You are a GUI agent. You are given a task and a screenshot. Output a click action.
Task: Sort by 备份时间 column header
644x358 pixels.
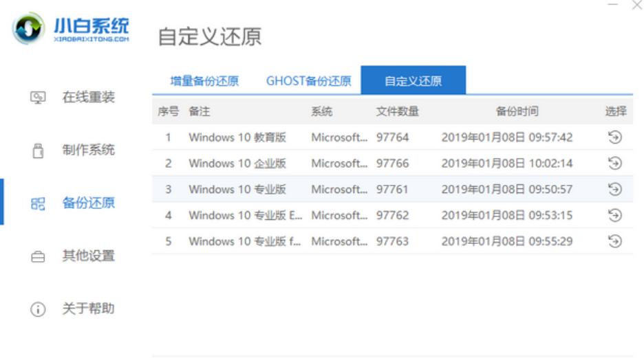click(517, 111)
